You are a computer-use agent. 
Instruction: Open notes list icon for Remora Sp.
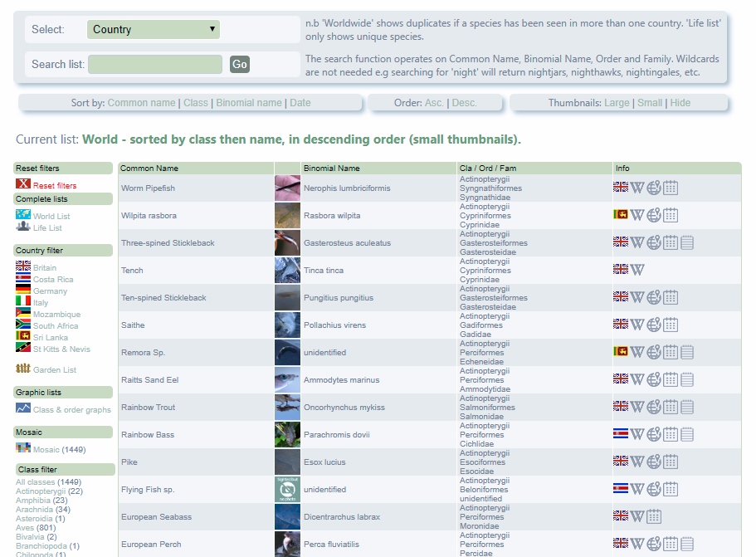[687, 353]
